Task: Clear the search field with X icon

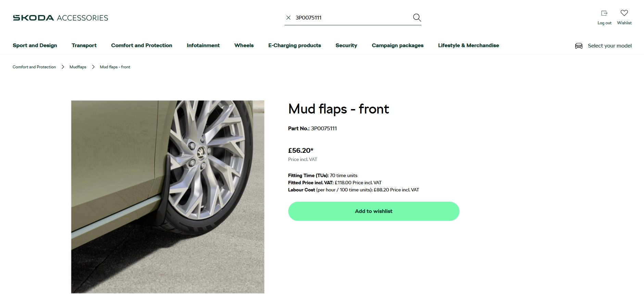Action: tap(289, 18)
